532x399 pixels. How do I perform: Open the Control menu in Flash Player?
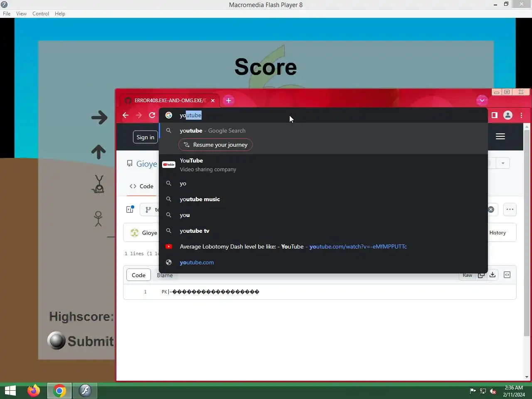point(41,14)
